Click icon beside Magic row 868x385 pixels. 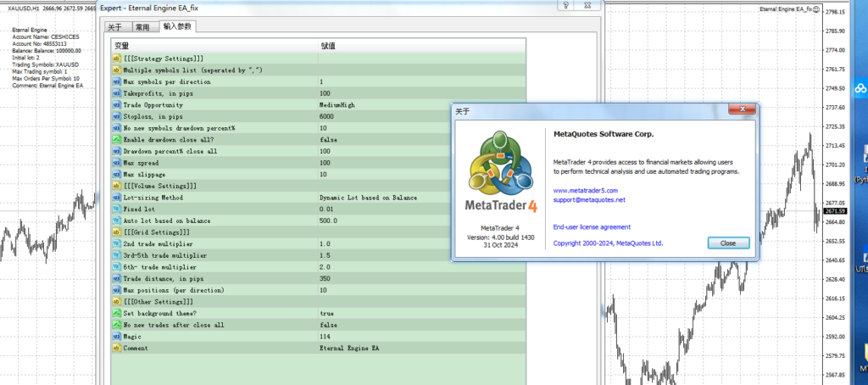[x=116, y=337]
